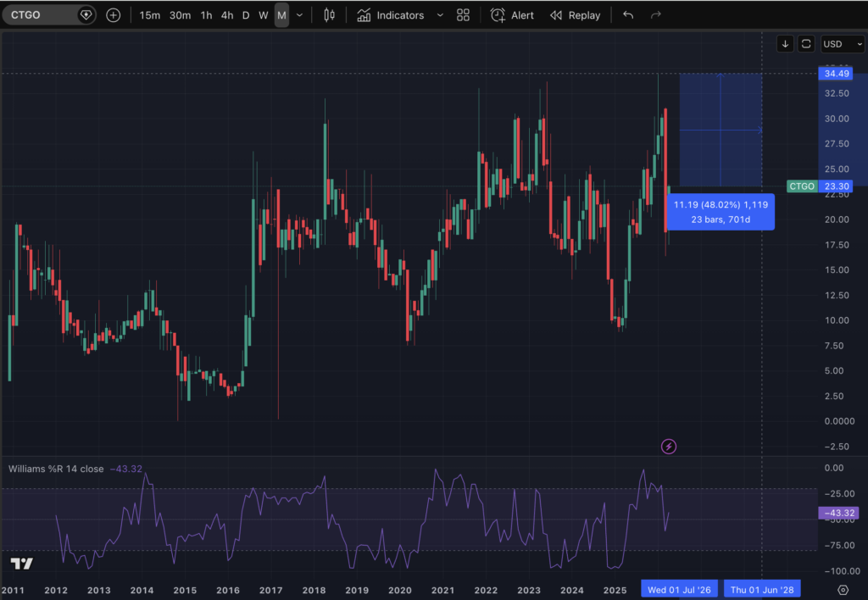The width and height of the screenshot is (868, 600).
Task: Start bar Replay mode
Action: tap(576, 15)
